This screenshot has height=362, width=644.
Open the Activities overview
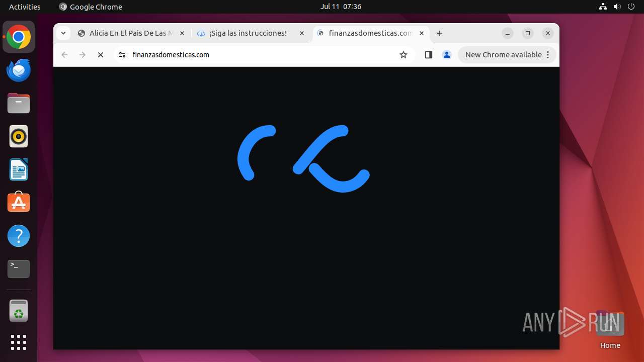[x=25, y=7]
